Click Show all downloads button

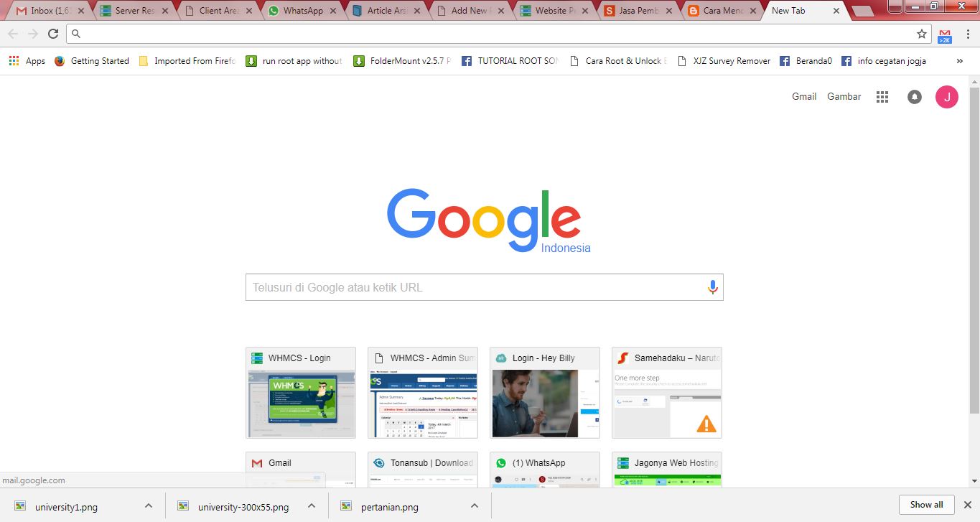(x=926, y=505)
